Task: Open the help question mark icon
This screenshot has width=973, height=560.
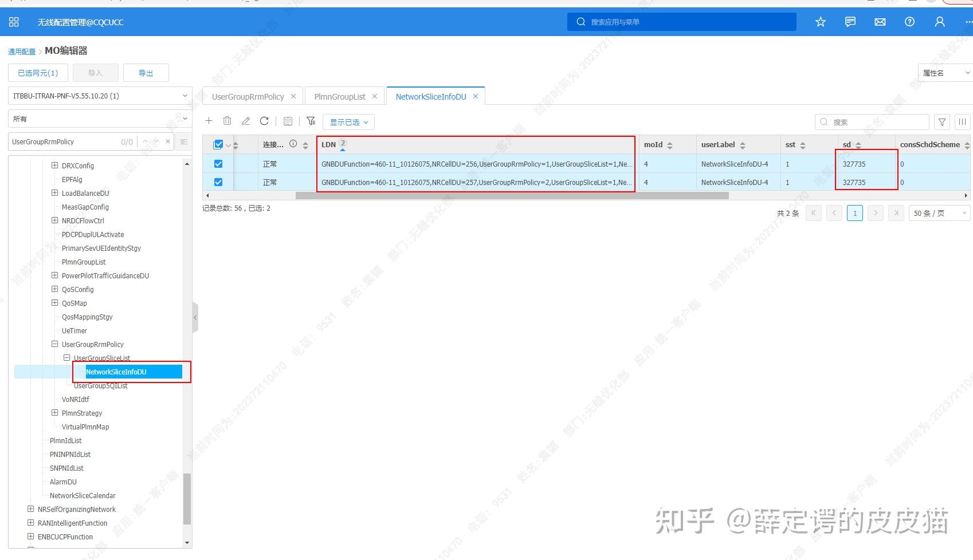Action: click(x=909, y=22)
